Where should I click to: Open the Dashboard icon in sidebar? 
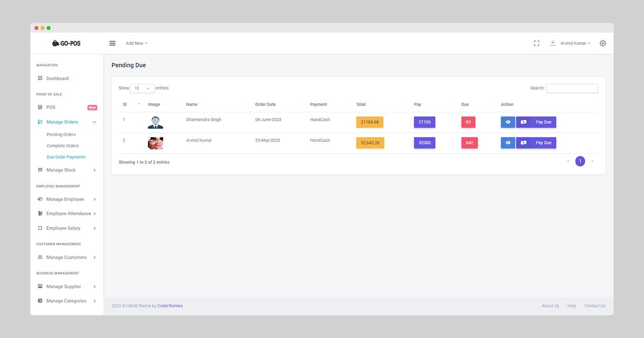[x=40, y=78]
